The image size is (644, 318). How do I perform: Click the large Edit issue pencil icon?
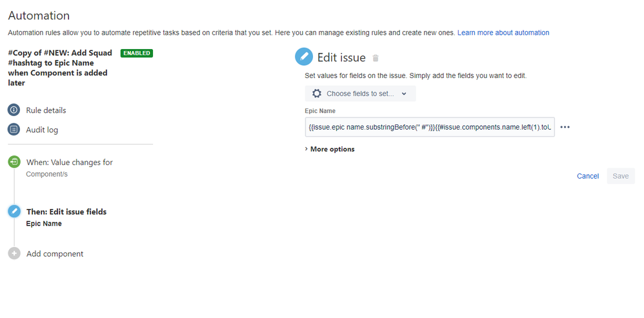[304, 57]
